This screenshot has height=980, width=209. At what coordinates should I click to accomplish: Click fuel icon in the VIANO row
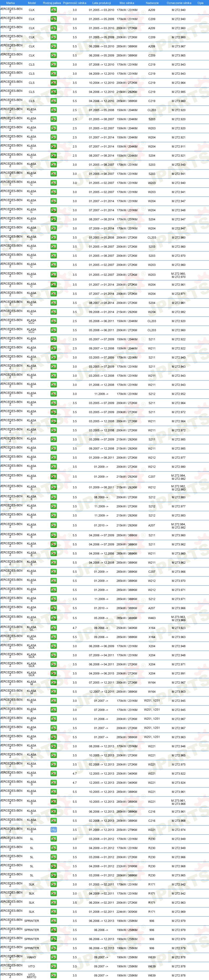tap(53, 958)
